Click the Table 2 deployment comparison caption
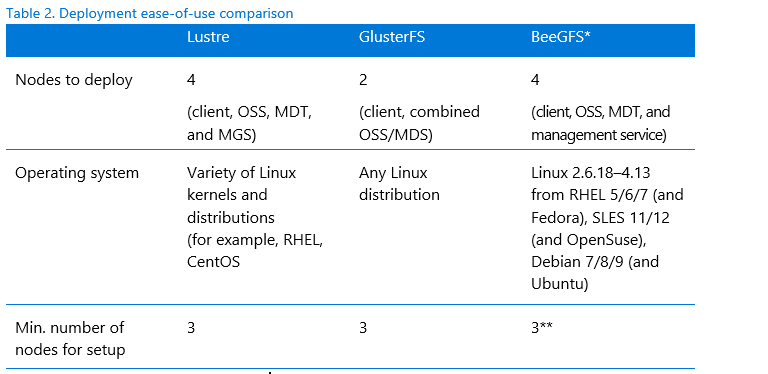Image resolution: width=768 pixels, height=374 pixels. (x=150, y=13)
